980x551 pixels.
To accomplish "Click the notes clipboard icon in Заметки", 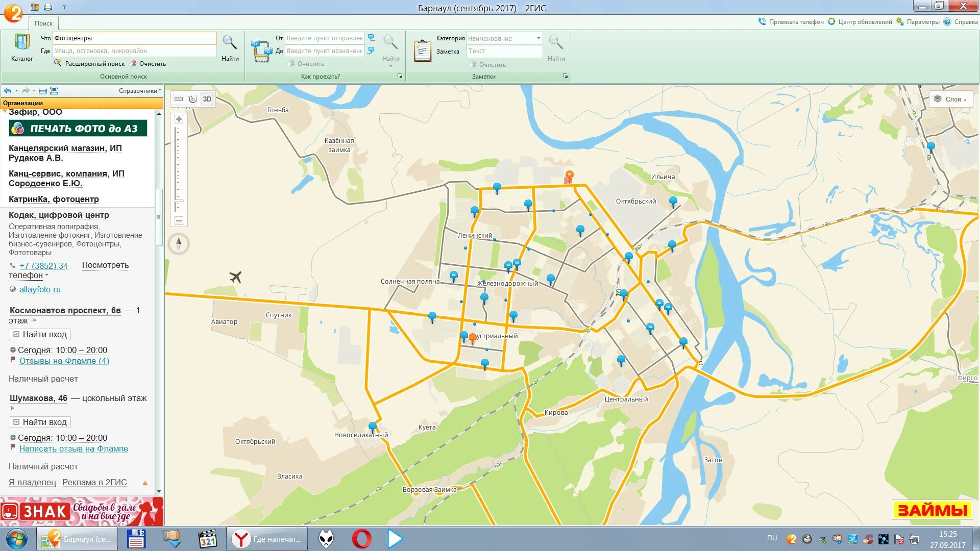I will 422,51.
